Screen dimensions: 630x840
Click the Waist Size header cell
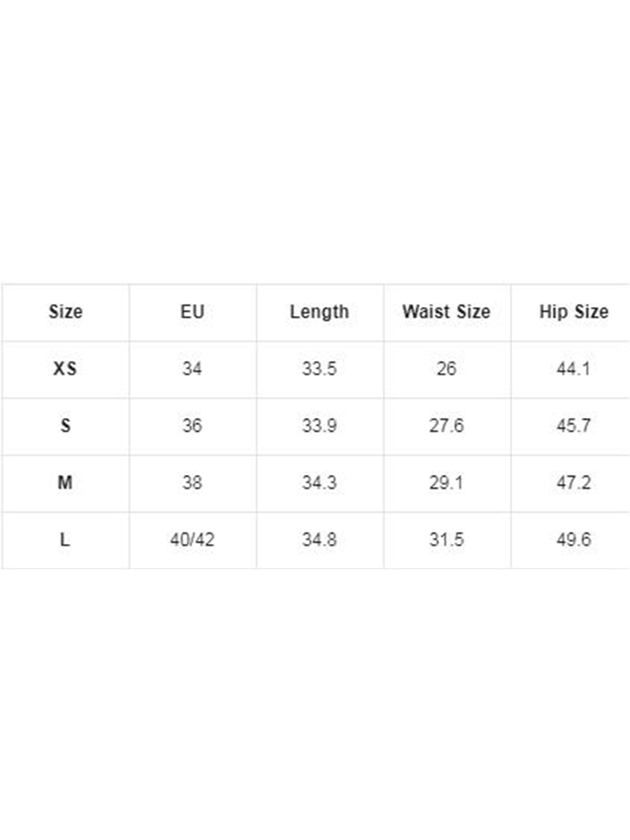click(x=446, y=312)
